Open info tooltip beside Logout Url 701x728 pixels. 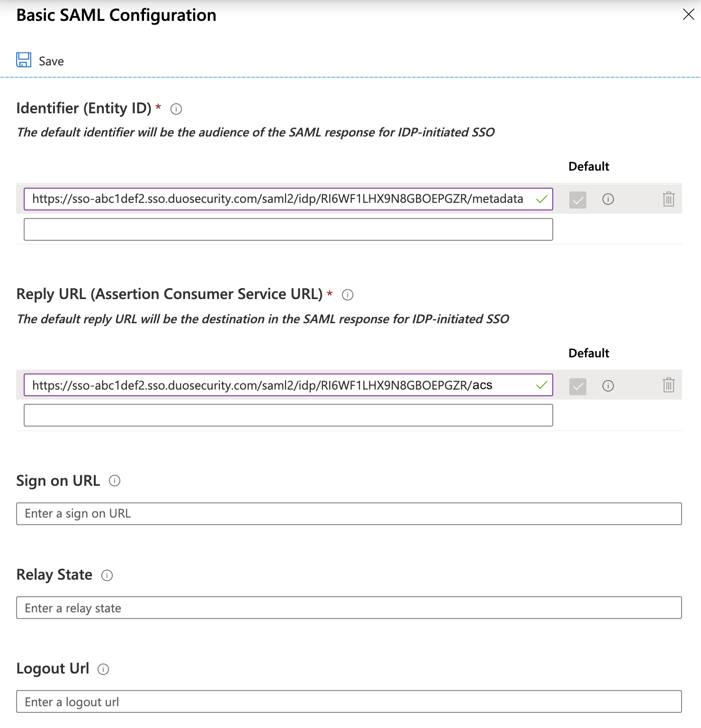coord(104,669)
